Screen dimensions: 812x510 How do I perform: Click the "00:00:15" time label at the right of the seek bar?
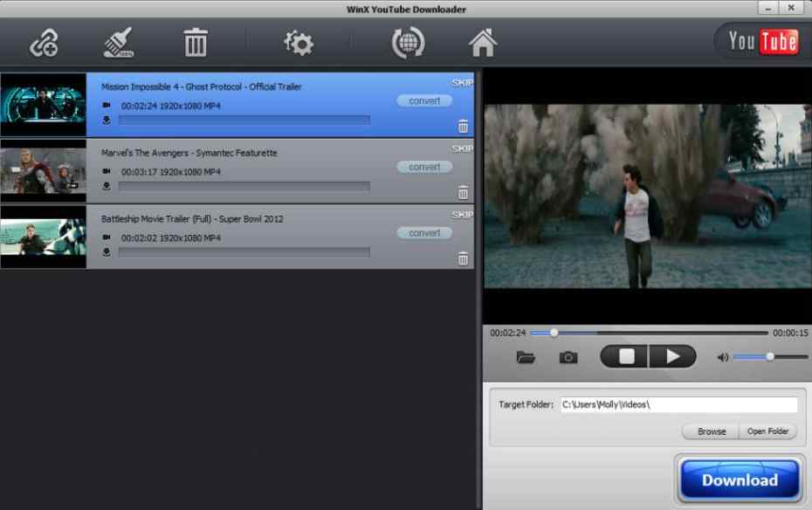[x=790, y=333]
